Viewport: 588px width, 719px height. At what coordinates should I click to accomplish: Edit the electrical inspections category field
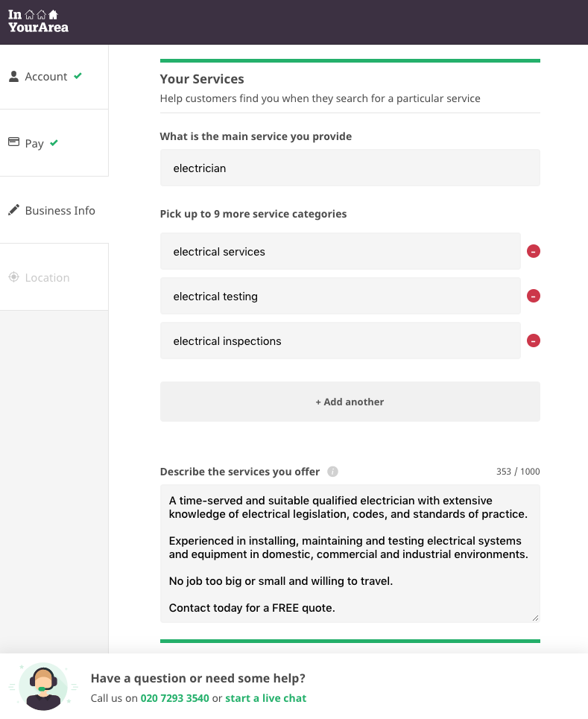[x=341, y=341]
